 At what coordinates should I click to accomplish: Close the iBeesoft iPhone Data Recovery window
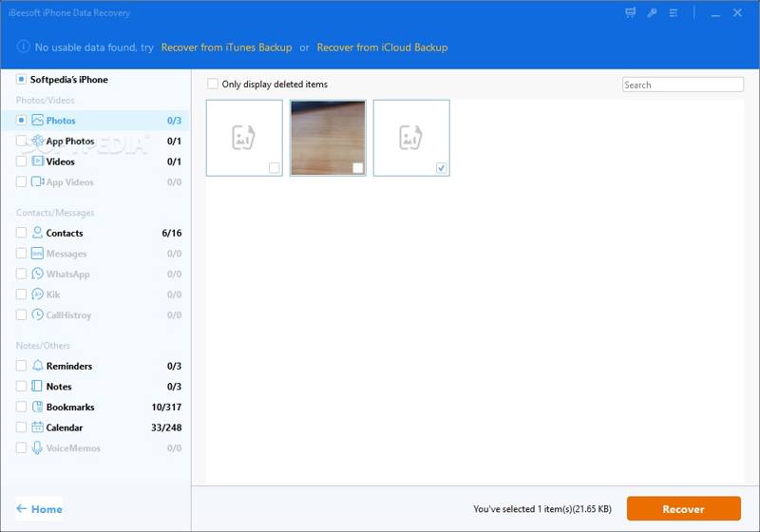tap(737, 13)
